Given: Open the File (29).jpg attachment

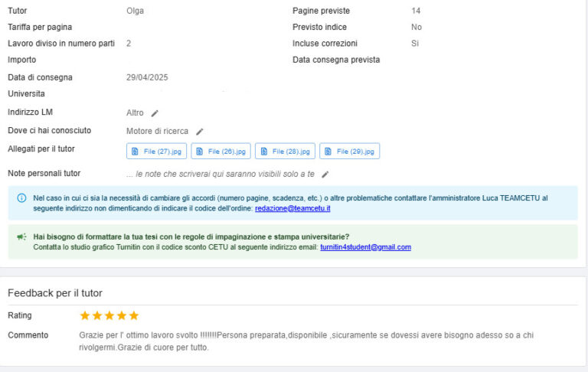Looking at the screenshot, I should click(349, 152).
